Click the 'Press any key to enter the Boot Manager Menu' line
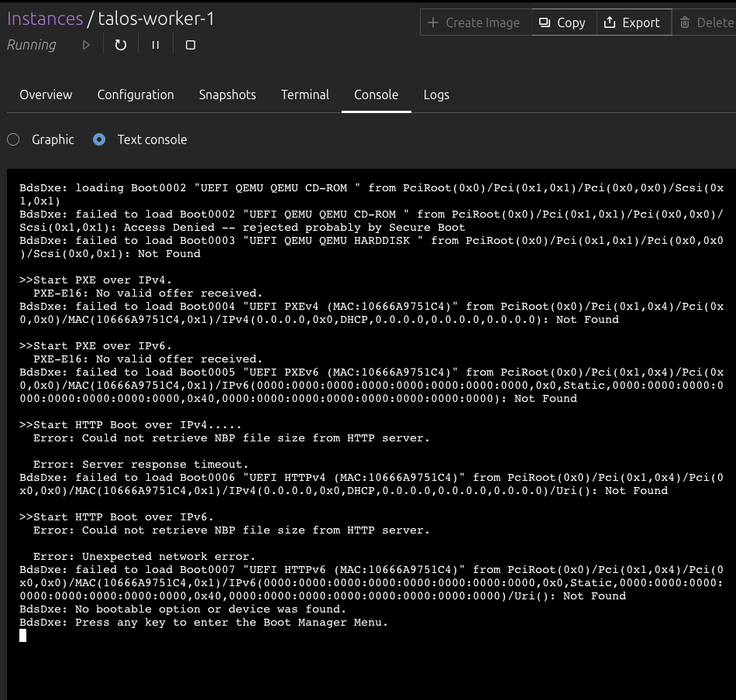736x700 pixels. point(204,622)
